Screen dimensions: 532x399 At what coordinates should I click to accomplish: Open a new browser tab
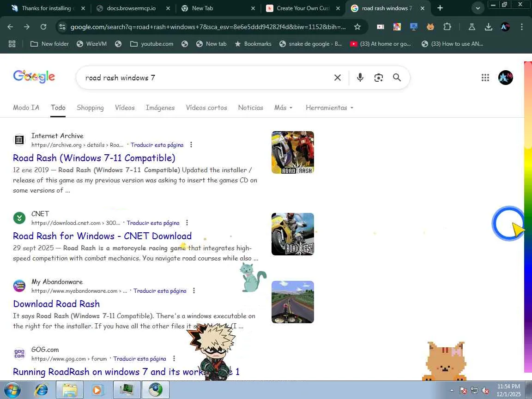coord(440,8)
